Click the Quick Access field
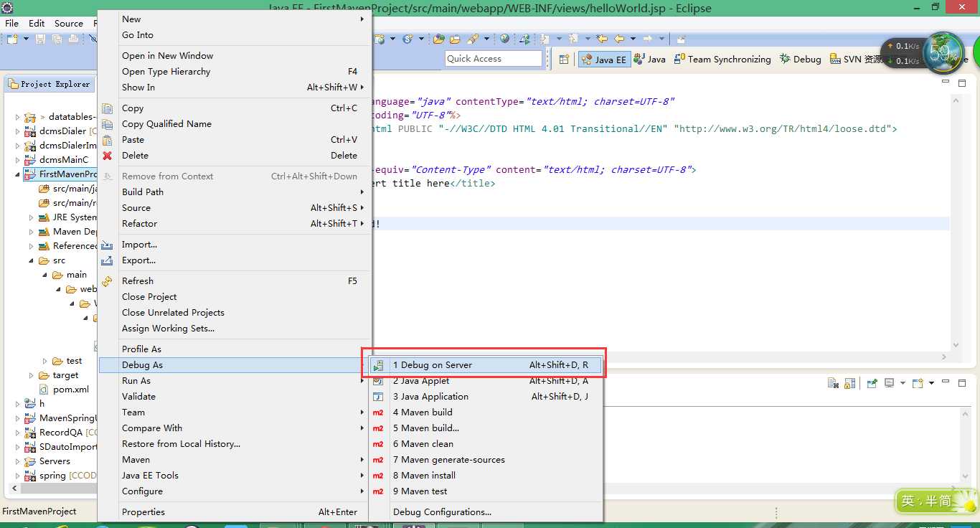This screenshot has width=980, height=528. [494, 59]
